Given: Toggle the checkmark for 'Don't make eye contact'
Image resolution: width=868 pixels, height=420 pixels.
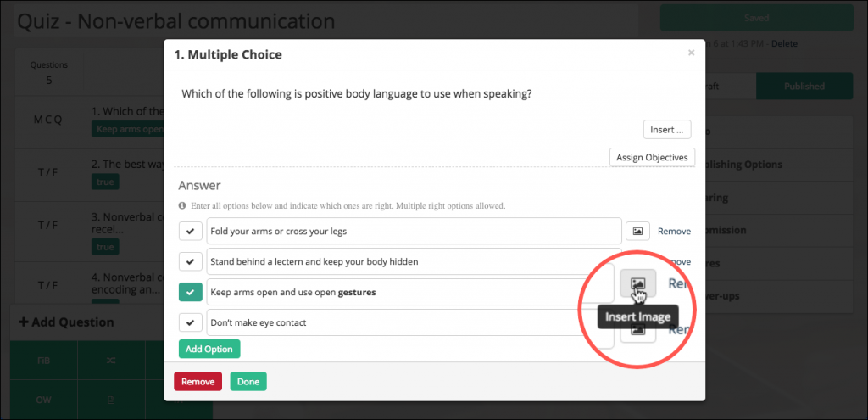Looking at the screenshot, I should (x=191, y=322).
